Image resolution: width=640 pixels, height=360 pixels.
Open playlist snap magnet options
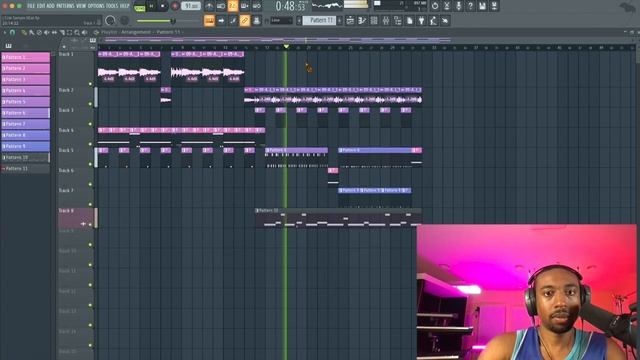pos(13,32)
